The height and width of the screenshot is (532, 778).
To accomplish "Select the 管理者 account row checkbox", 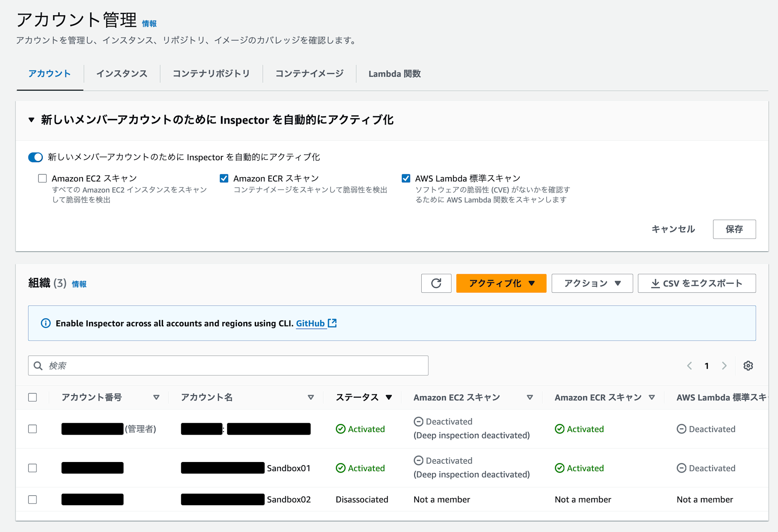I will pos(33,429).
